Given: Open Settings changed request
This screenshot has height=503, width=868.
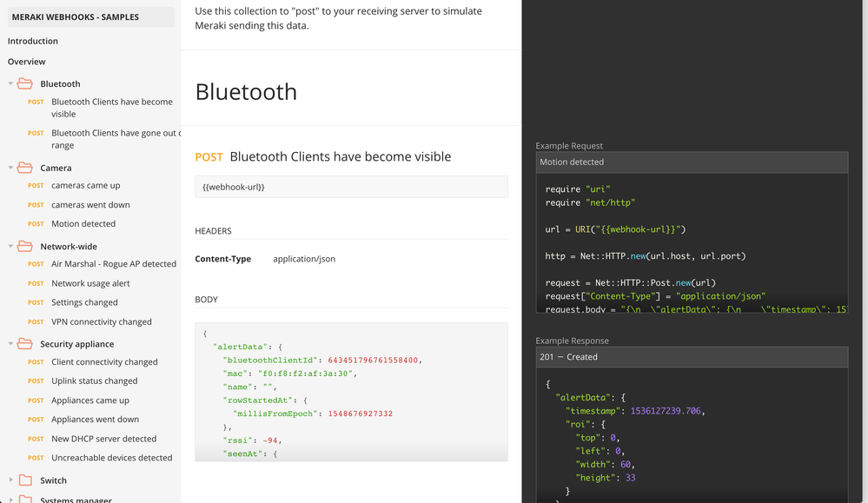Looking at the screenshot, I should [x=84, y=302].
